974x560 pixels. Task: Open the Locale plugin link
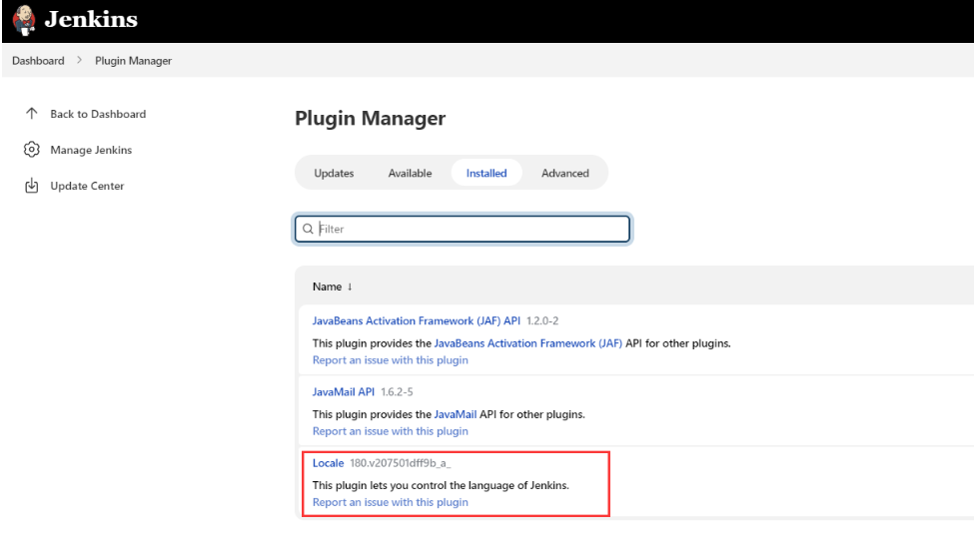click(x=328, y=462)
